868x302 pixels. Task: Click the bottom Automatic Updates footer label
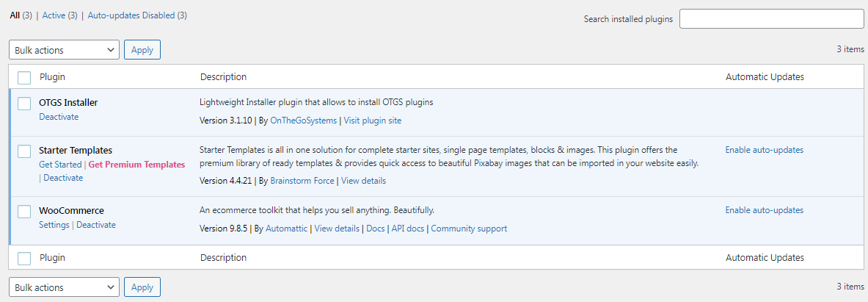tap(765, 258)
